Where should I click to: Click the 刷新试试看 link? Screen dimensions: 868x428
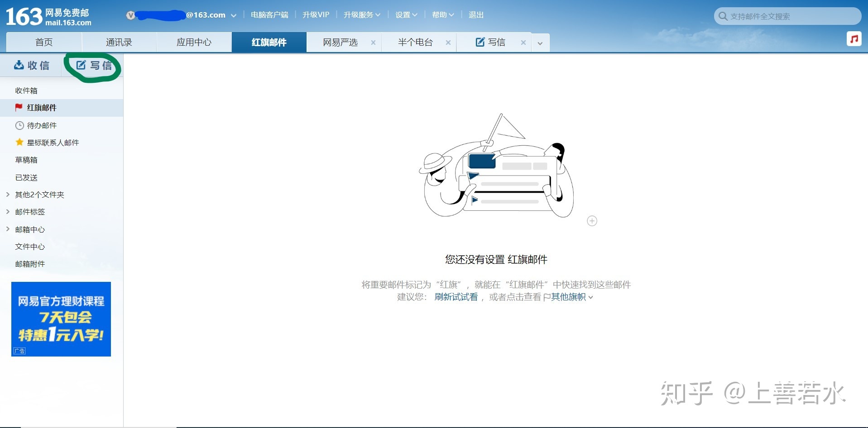tap(456, 297)
